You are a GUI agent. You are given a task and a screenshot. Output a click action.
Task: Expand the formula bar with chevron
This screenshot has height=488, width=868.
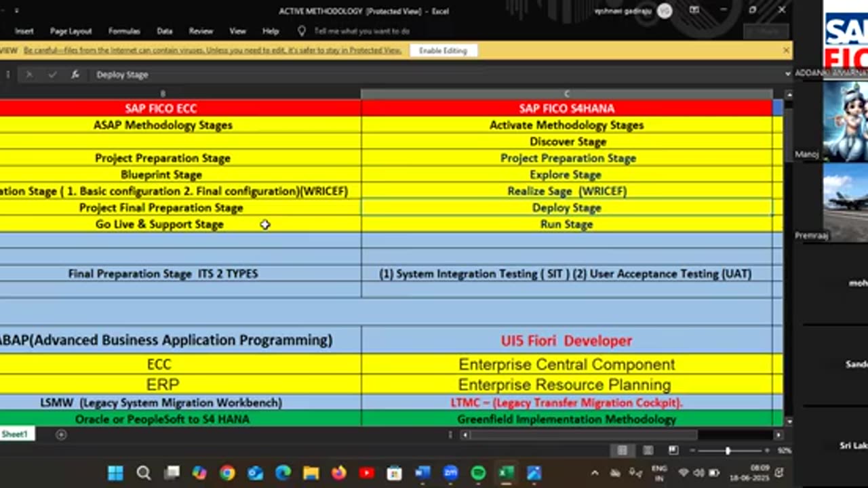tap(787, 74)
